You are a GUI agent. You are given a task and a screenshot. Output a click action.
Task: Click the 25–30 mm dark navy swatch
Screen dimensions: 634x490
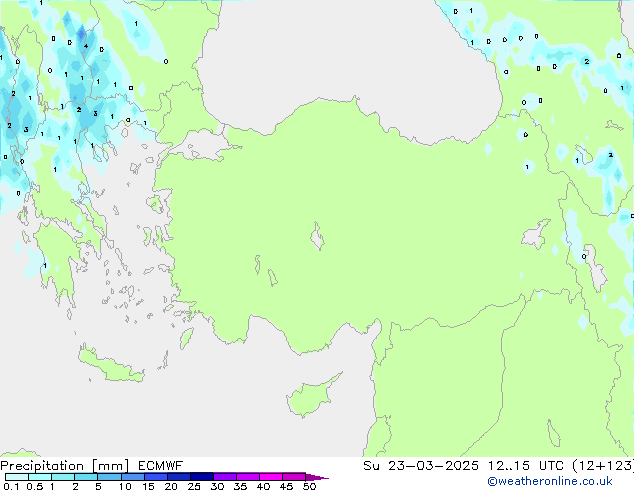click(202, 477)
